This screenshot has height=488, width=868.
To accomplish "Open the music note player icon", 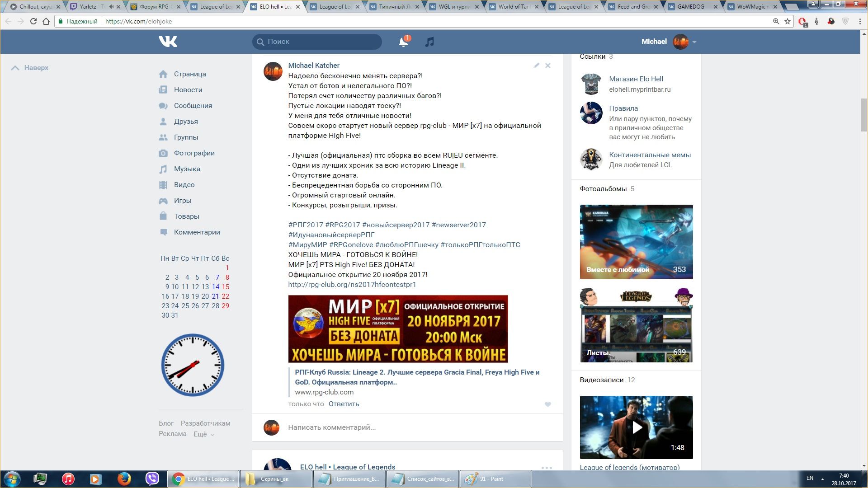I will click(429, 42).
